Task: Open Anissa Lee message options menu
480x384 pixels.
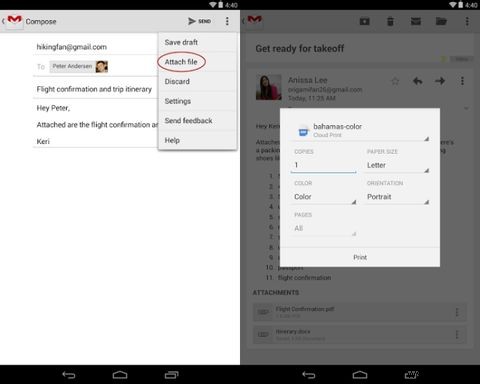Action: 462,81
